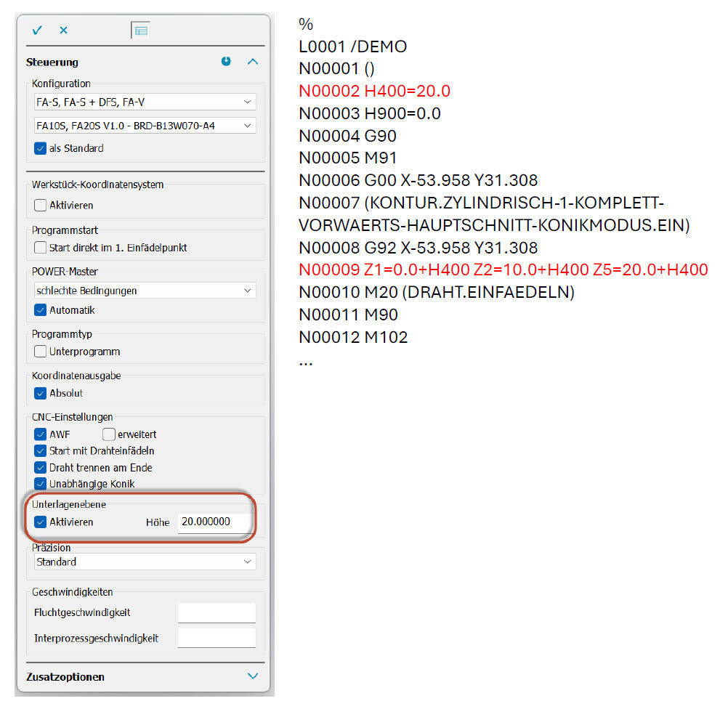
Task: Click the panel layout icon at top
Action: pyautogui.click(x=140, y=31)
